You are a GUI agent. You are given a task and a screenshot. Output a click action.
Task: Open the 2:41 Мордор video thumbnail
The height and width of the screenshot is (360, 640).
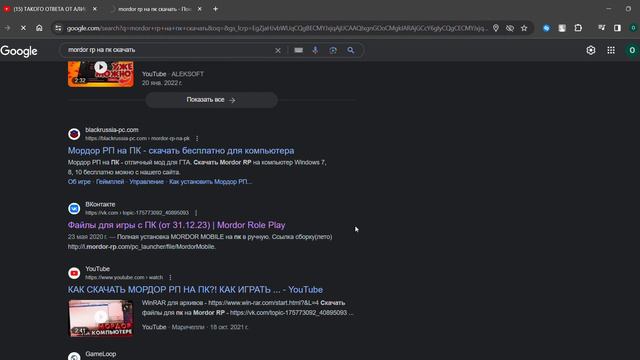[x=101, y=318]
